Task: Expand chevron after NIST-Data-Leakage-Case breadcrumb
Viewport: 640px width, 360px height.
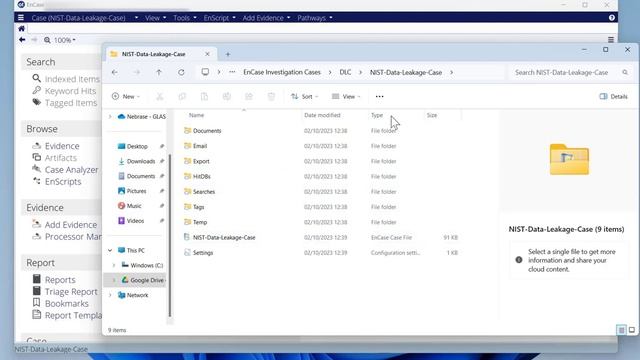Action: [451, 72]
